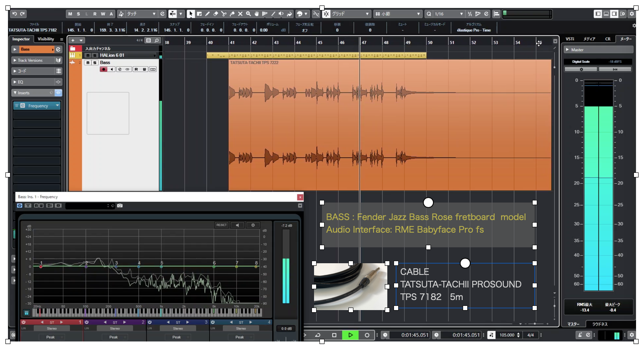Select the Mute X tool
Viewport: 644px width, 349px height.
[x=240, y=14]
